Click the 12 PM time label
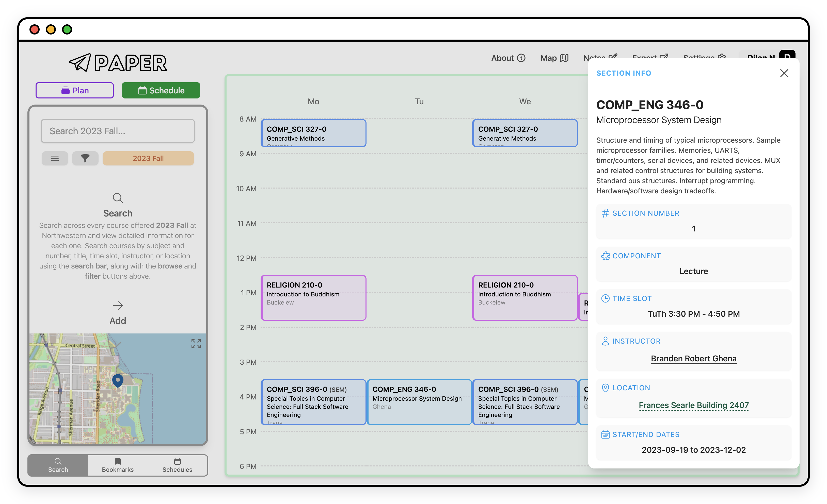The image size is (827, 504). (x=246, y=258)
